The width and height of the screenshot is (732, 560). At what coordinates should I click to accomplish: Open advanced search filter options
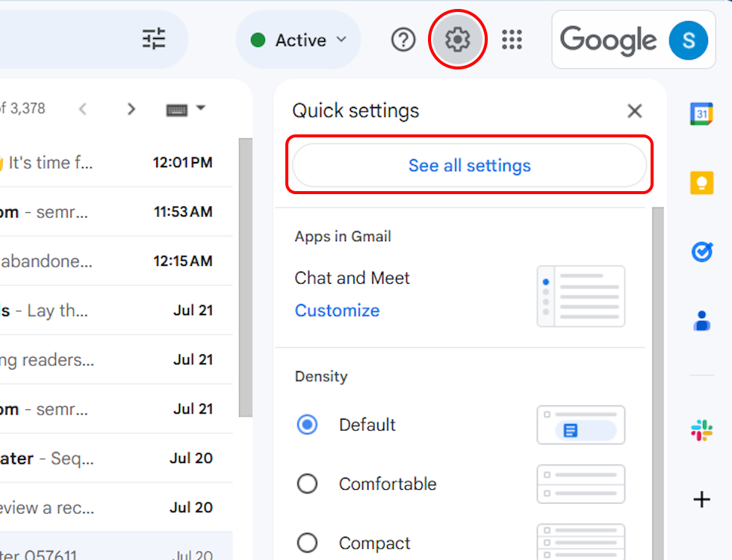pos(154,40)
